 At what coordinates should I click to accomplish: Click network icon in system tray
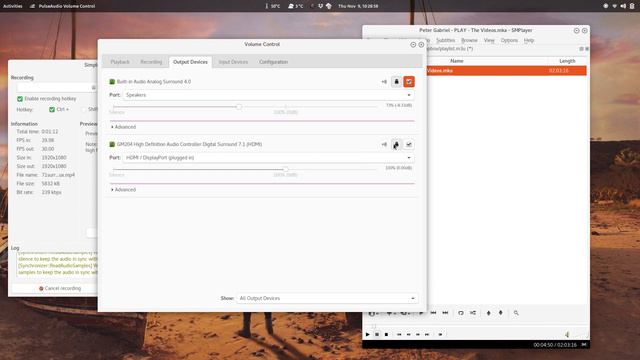pos(614,6)
